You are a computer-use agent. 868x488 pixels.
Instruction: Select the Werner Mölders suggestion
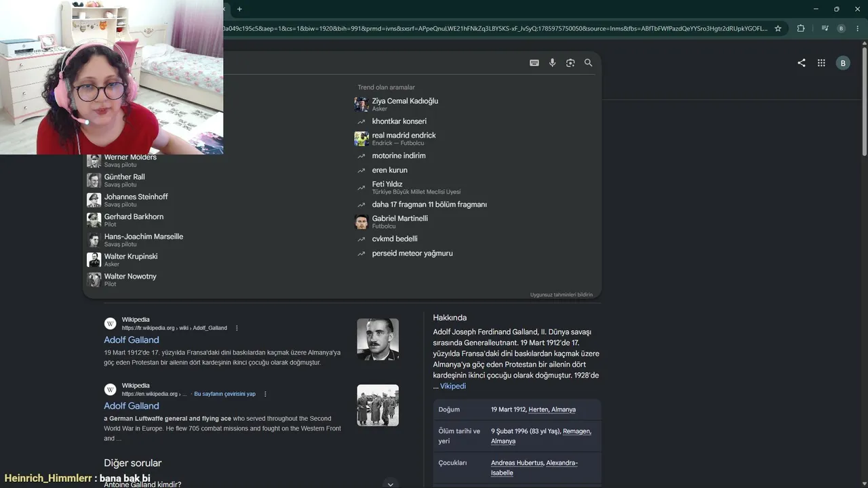coord(122,161)
